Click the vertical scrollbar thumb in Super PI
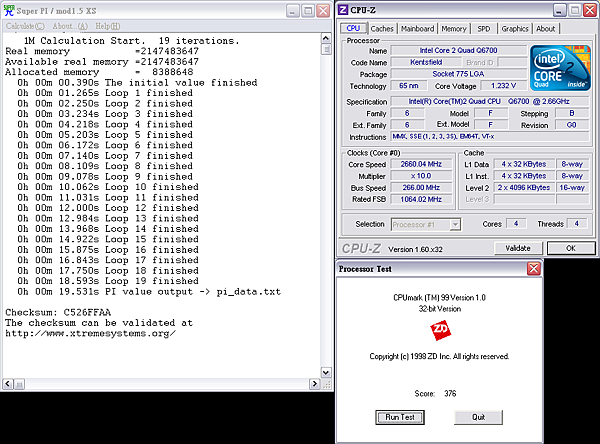The height and width of the screenshot is (444, 600). (326, 49)
